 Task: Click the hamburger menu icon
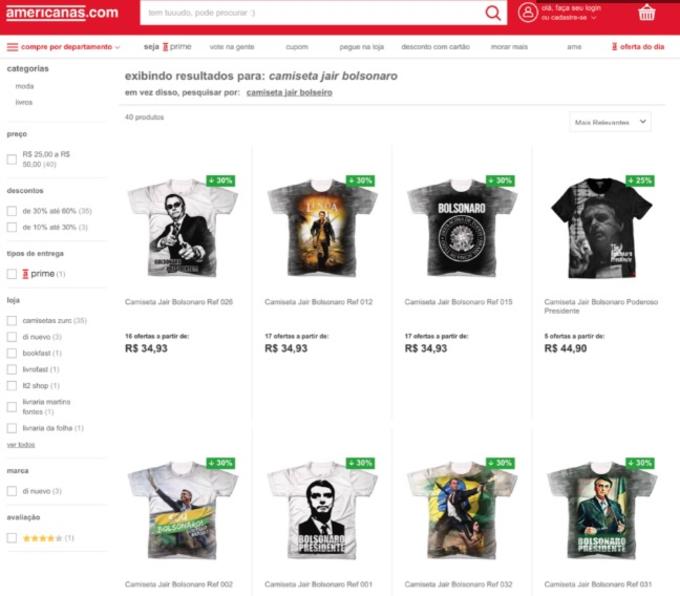(x=12, y=47)
